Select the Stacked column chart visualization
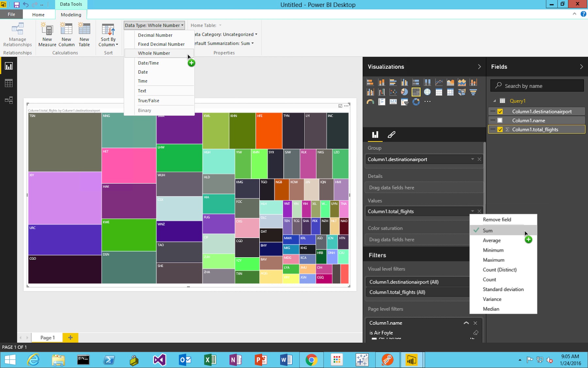Image resolution: width=588 pixels, height=368 pixels. (382, 82)
